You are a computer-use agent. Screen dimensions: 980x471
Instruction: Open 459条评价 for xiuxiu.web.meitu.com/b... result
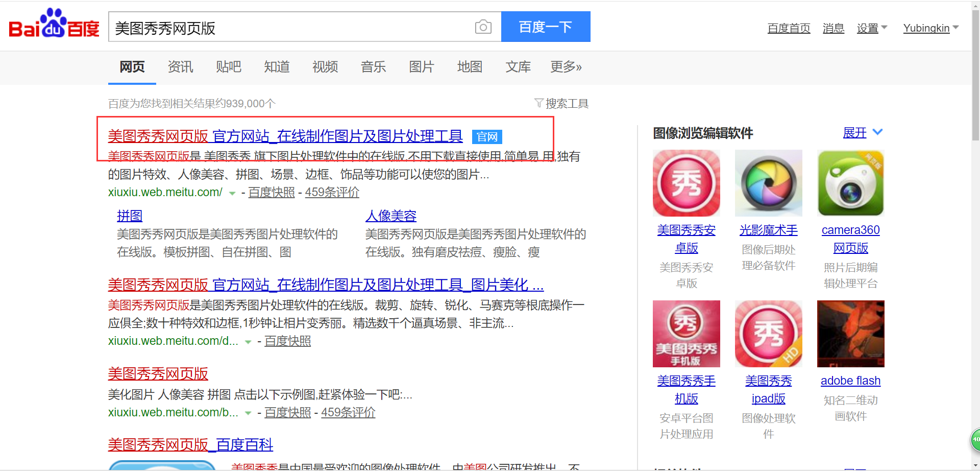click(348, 413)
